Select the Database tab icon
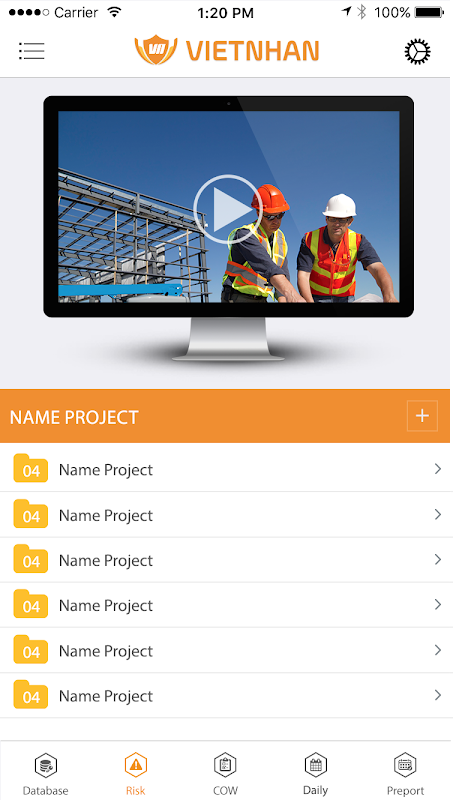453x800 pixels. pyautogui.click(x=45, y=765)
